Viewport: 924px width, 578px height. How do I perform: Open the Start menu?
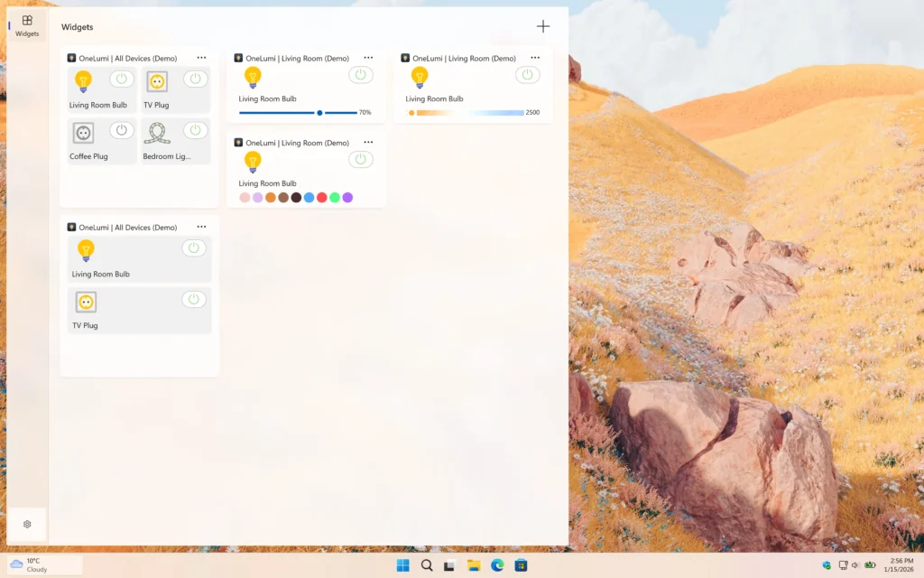[402, 564]
